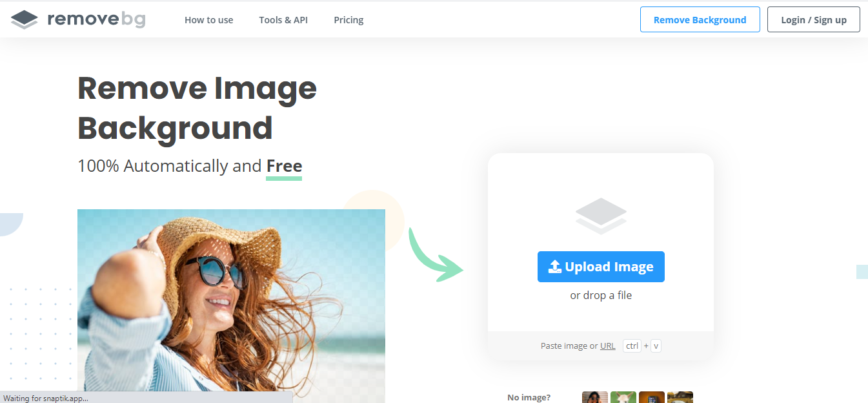Choose the alpaca sample thumbnail
The image size is (868, 403).
point(623,397)
